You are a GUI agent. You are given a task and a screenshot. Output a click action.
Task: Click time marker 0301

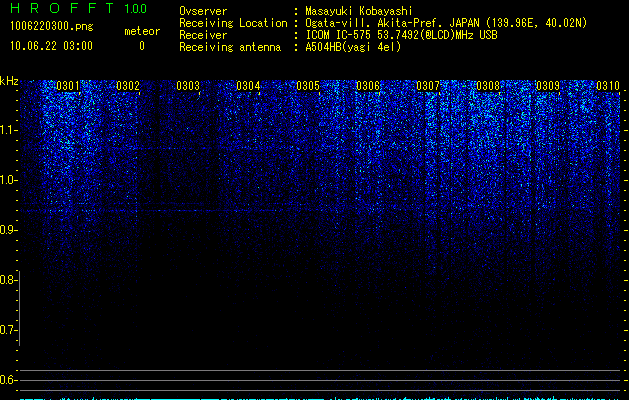tap(67, 86)
